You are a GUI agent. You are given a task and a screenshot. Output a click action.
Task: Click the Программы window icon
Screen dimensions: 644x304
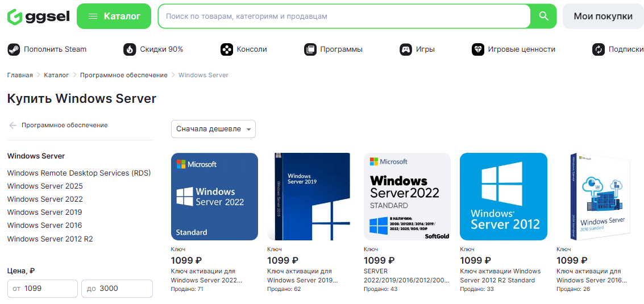pyautogui.click(x=310, y=49)
